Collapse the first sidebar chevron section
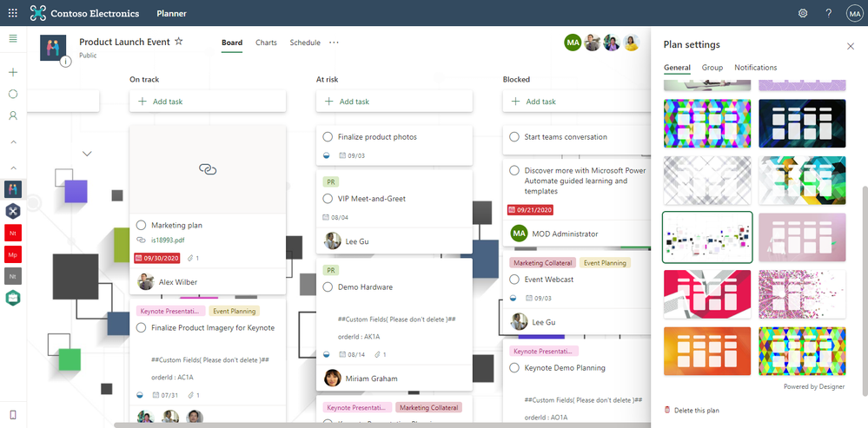This screenshot has height=428, width=868. (13, 142)
